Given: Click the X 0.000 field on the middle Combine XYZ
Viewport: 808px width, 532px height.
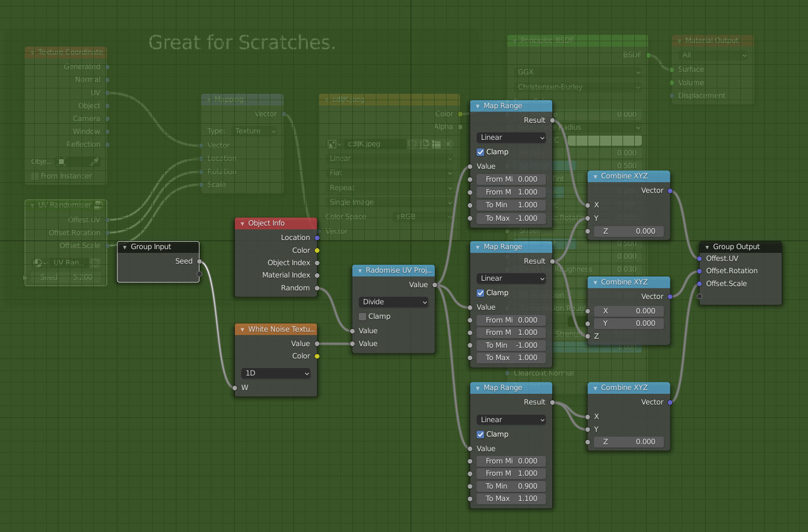Looking at the screenshot, I should click(628, 311).
